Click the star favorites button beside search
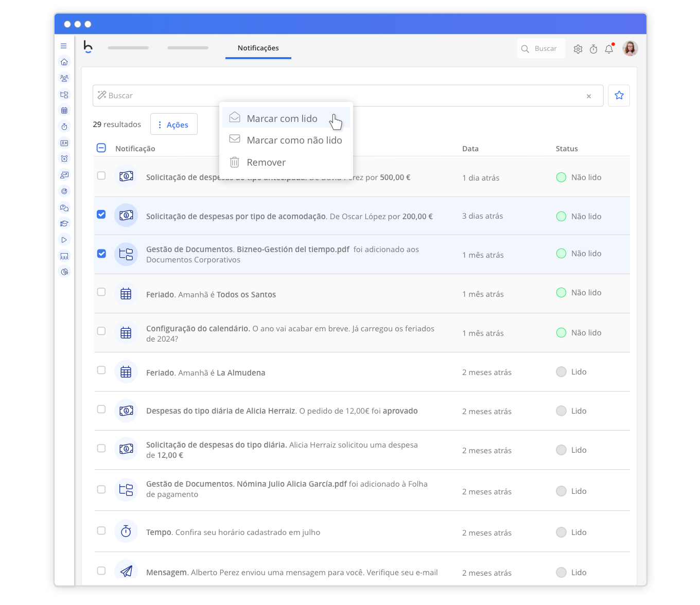The image size is (700, 605). [x=619, y=96]
